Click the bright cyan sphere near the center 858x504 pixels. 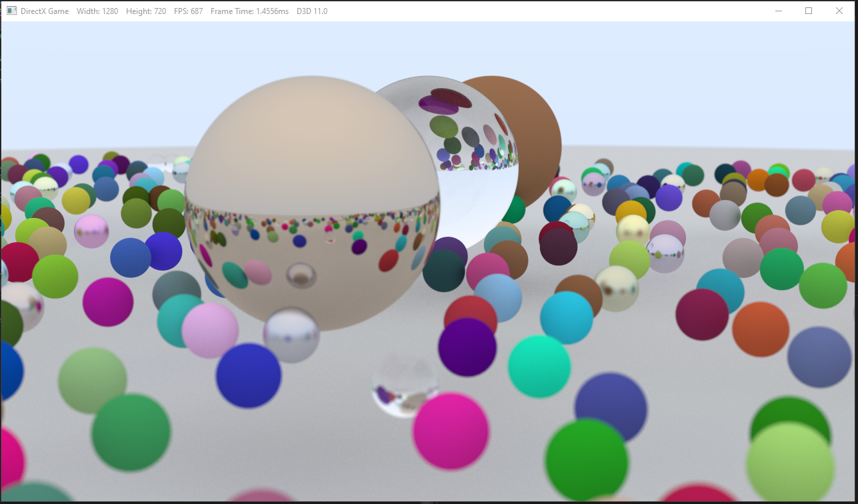coord(566,317)
